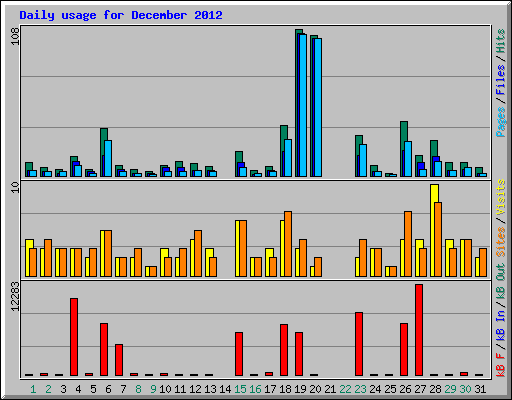The image size is (512, 400).
Task: Click the green day label 29
Action: tap(450, 389)
